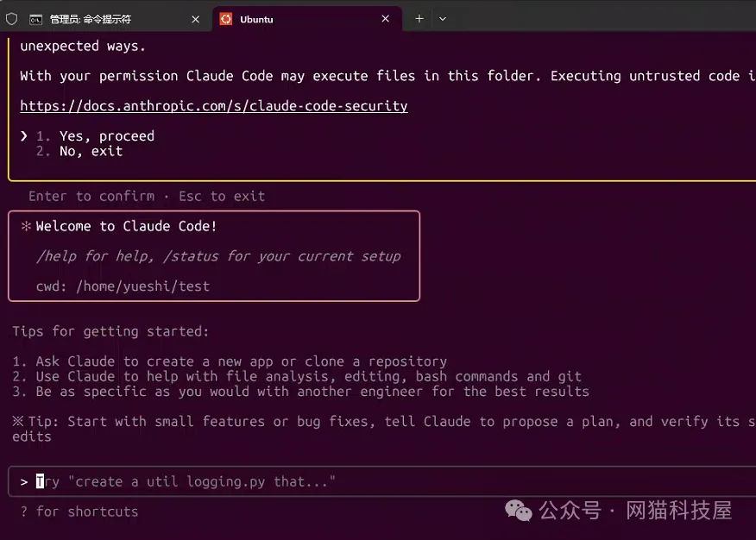The width and height of the screenshot is (756, 540).
Task: Click tip 1 about creating a new app
Action: click(230, 361)
